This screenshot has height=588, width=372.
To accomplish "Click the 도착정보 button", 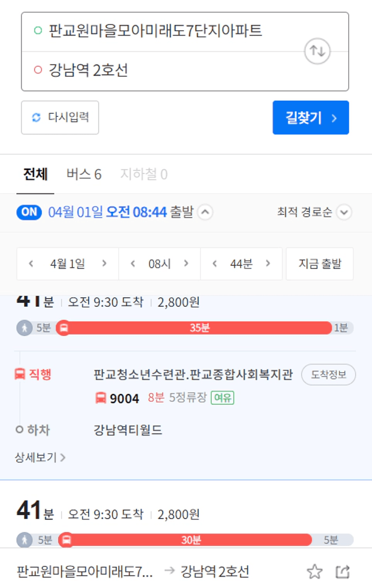I will pyautogui.click(x=328, y=375).
